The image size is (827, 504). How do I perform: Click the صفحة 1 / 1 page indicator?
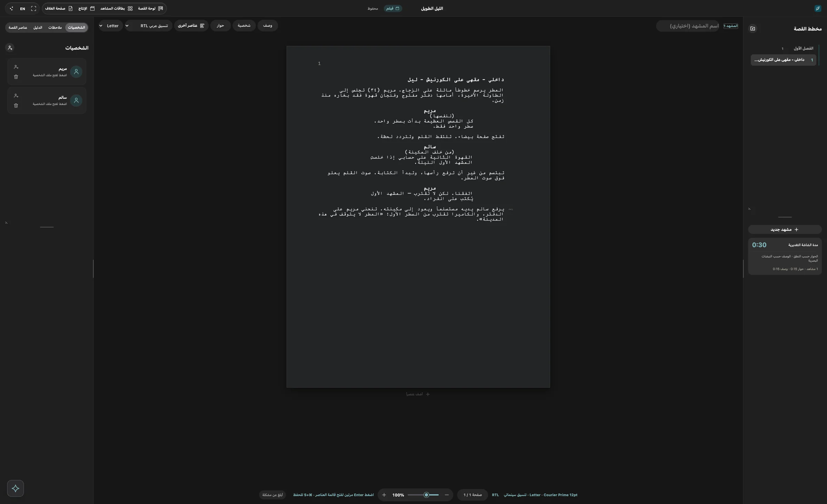tap(472, 495)
